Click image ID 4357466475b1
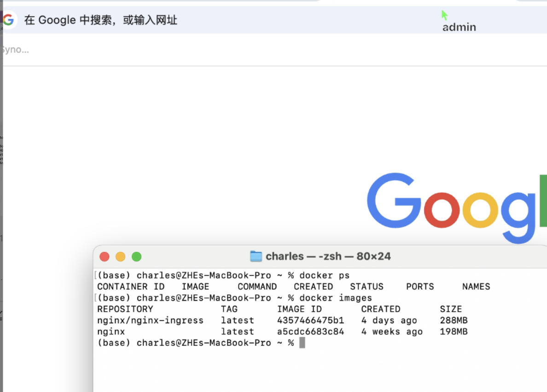547x392 pixels. 310,321
